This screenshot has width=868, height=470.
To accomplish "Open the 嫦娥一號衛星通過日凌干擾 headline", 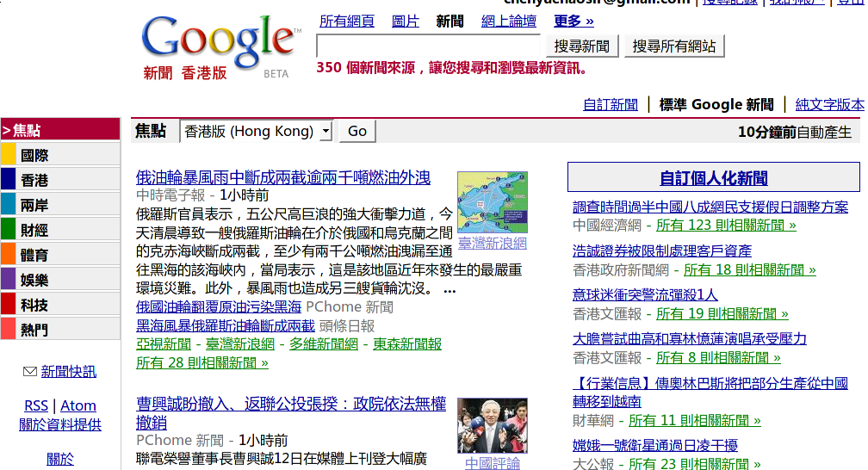I will (654, 445).
